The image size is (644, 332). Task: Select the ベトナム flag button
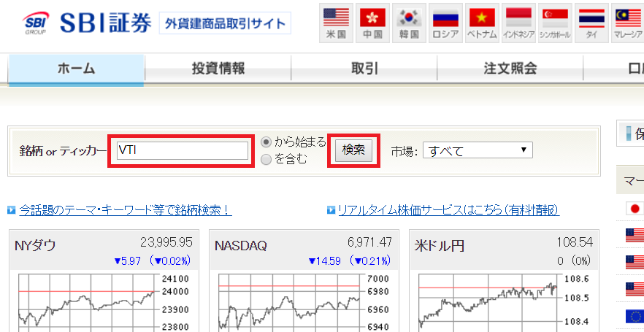point(482,23)
